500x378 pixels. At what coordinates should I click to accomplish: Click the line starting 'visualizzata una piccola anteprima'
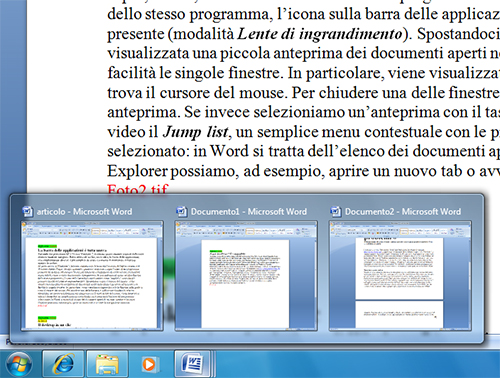tap(303, 53)
